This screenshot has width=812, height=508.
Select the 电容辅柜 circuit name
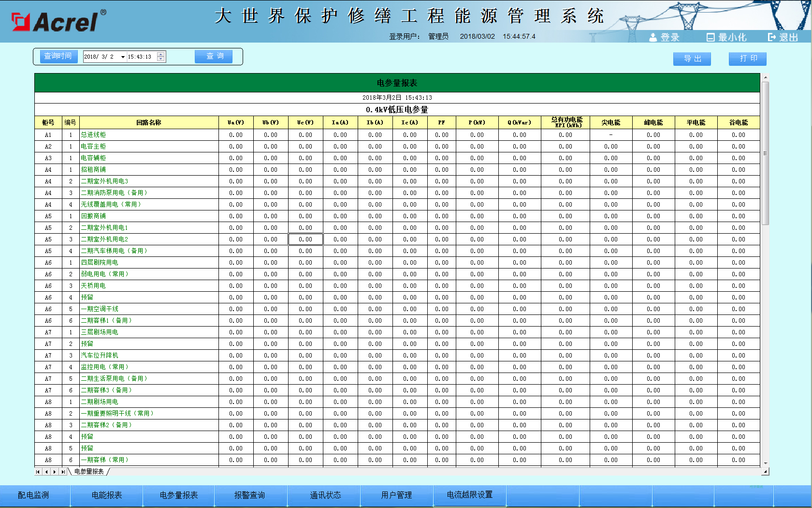pos(93,158)
